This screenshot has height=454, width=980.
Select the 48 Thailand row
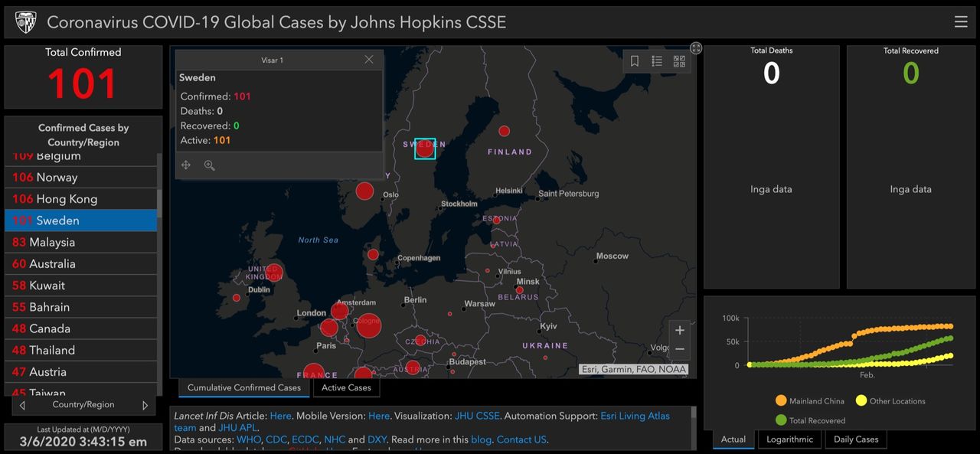[x=80, y=351]
